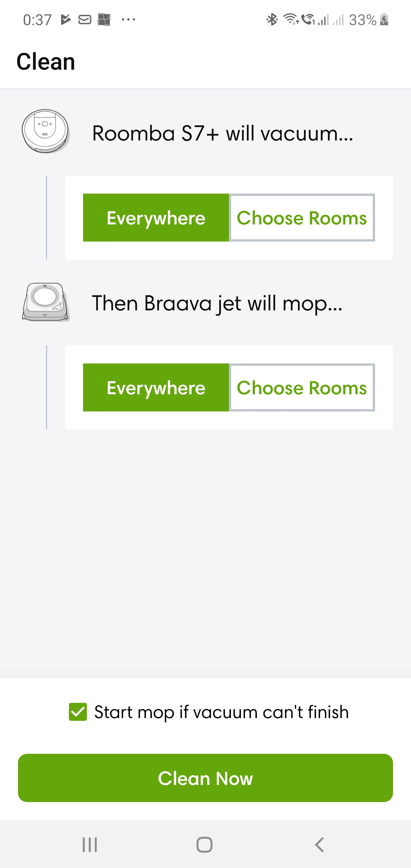Image resolution: width=411 pixels, height=868 pixels.
Task: Open the recent apps navigation icon
Action: pos(90,844)
